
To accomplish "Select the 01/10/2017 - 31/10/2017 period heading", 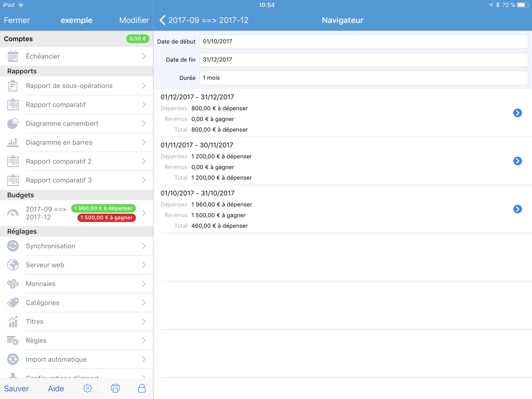I will (197, 193).
